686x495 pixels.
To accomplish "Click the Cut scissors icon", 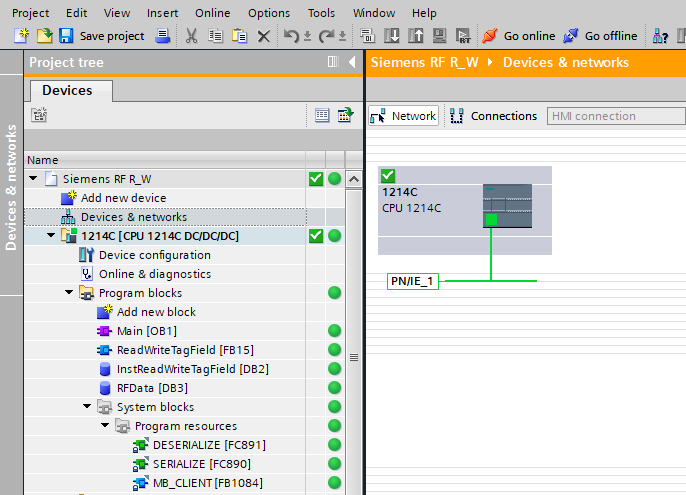I will pos(192,36).
